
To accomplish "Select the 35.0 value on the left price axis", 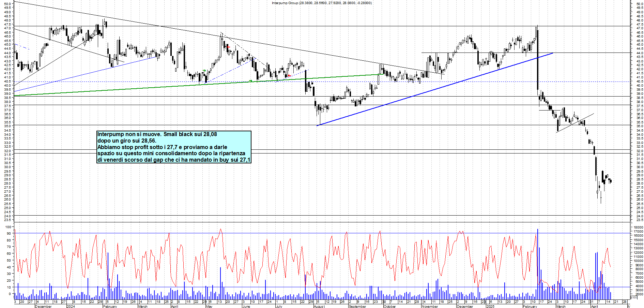I will pyautogui.click(x=8, y=126).
